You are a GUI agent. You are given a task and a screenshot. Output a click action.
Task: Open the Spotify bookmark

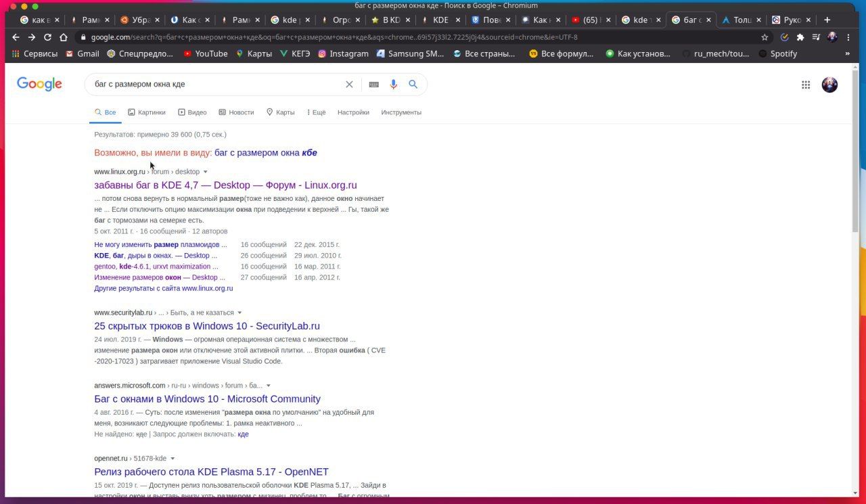778,53
